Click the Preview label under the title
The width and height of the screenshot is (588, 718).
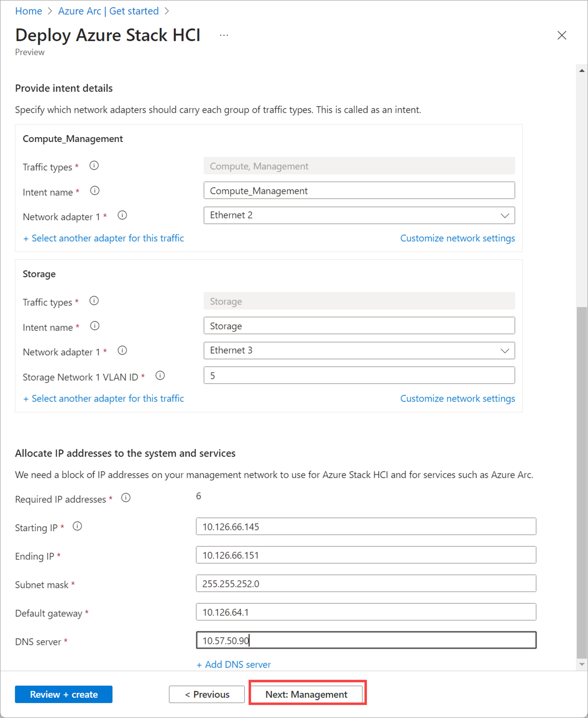click(x=30, y=52)
